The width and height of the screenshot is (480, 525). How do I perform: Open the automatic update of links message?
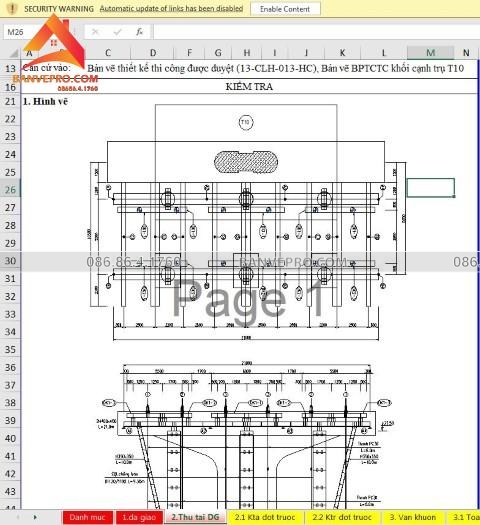point(171,9)
